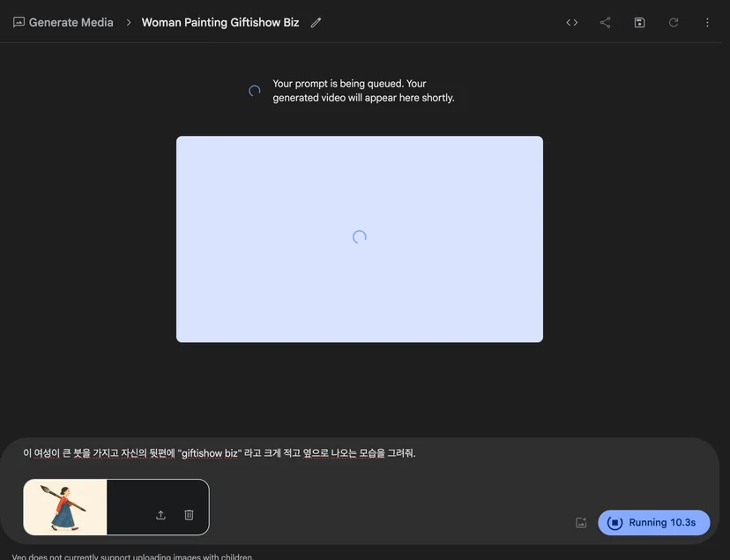Click the breadcrumb chevron separator
This screenshot has height=560, width=730.
(x=129, y=22)
